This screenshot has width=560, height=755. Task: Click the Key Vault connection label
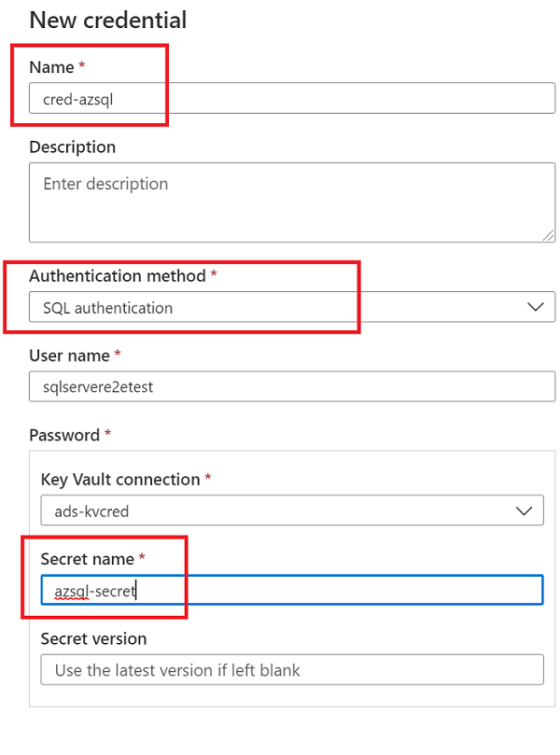coord(119,479)
